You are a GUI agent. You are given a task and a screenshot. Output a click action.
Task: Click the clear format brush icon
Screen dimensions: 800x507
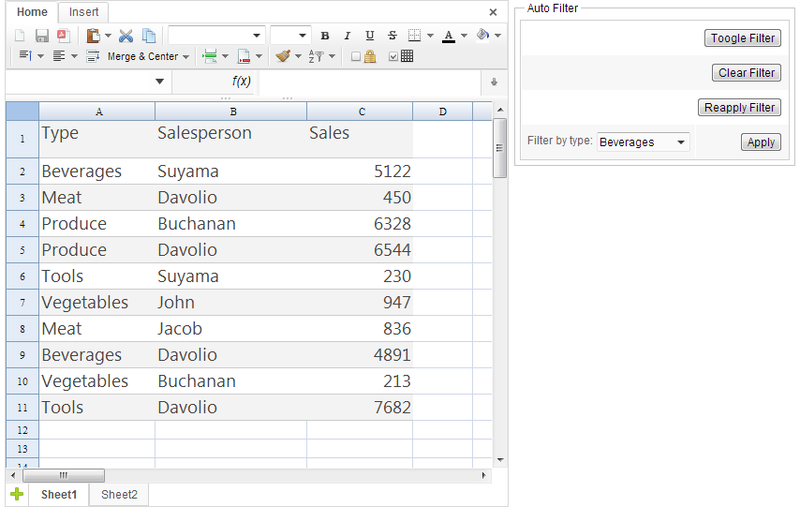(283, 56)
